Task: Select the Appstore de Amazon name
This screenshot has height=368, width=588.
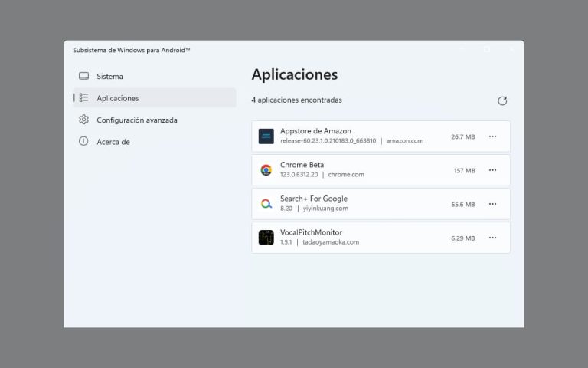Action: 315,131
